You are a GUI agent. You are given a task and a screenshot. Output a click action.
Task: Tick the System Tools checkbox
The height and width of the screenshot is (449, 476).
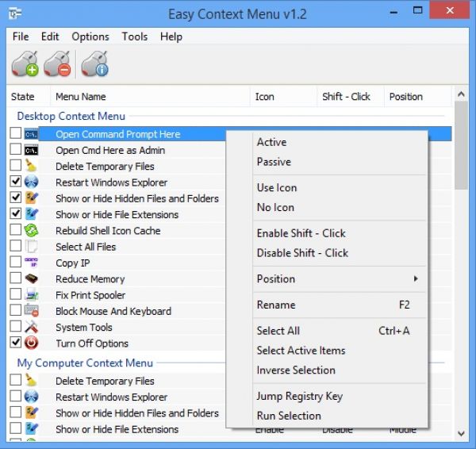[16, 326]
